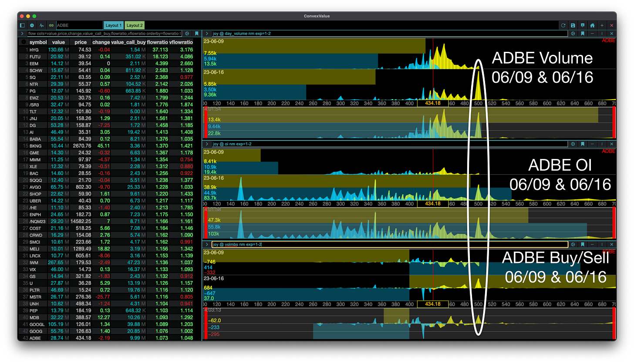
Task: Switch to the Layout 2 tab
Action: (135, 26)
